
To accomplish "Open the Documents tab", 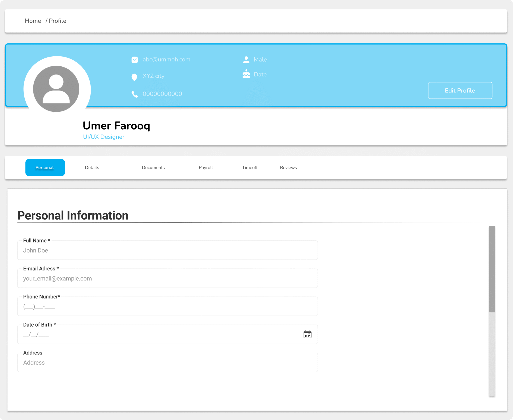I will click(x=153, y=167).
